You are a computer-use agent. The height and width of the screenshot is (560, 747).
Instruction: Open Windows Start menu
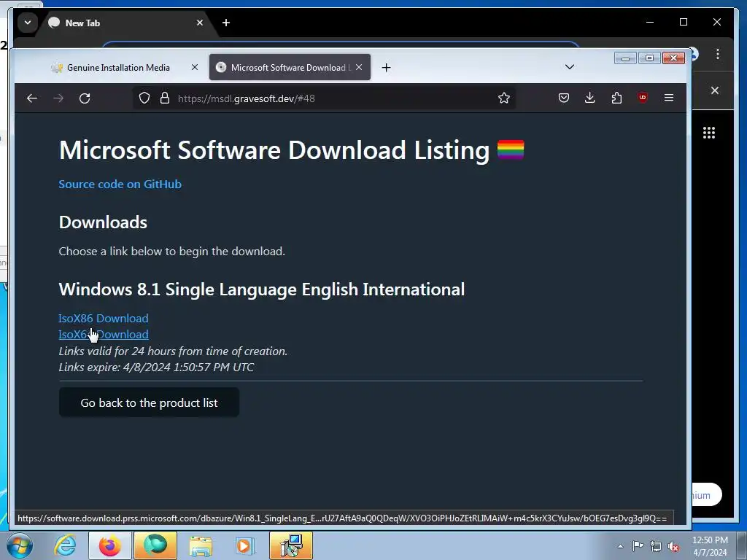click(20, 545)
